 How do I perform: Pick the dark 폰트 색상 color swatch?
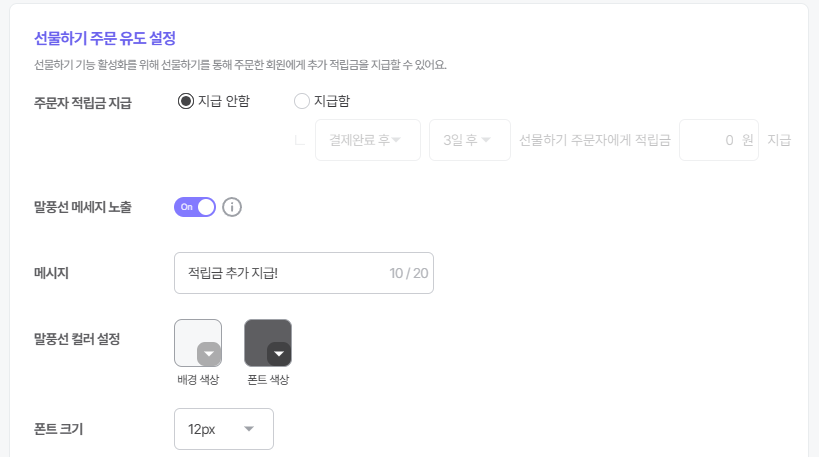pos(268,343)
